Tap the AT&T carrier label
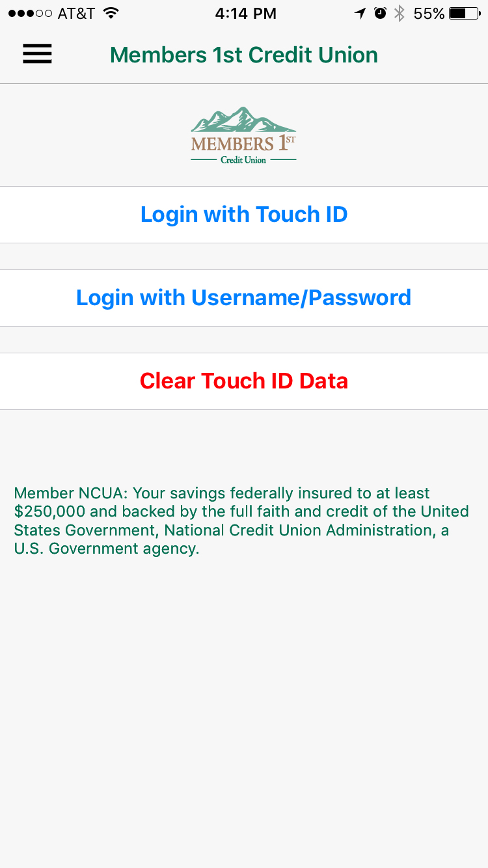Image resolution: width=488 pixels, height=868 pixels. (x=76, y=13)
